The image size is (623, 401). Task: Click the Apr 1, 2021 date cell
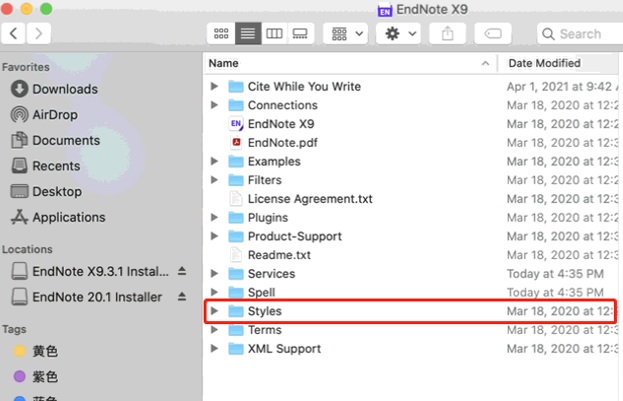562,86
